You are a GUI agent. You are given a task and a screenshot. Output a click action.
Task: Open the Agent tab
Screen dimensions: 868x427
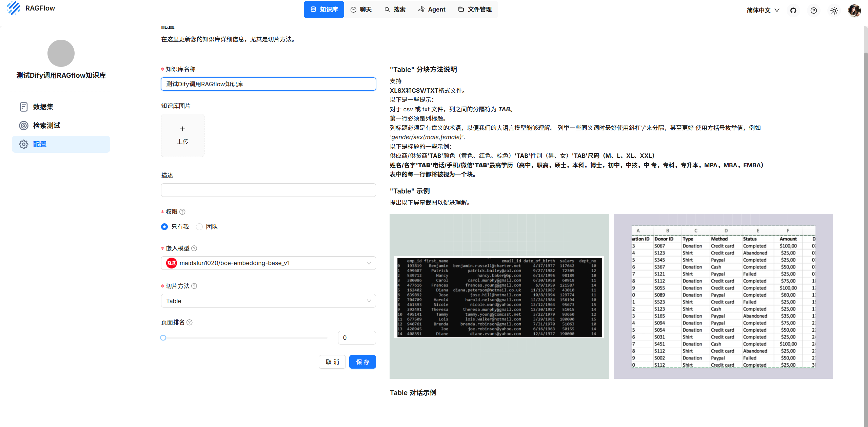(432, 10)
